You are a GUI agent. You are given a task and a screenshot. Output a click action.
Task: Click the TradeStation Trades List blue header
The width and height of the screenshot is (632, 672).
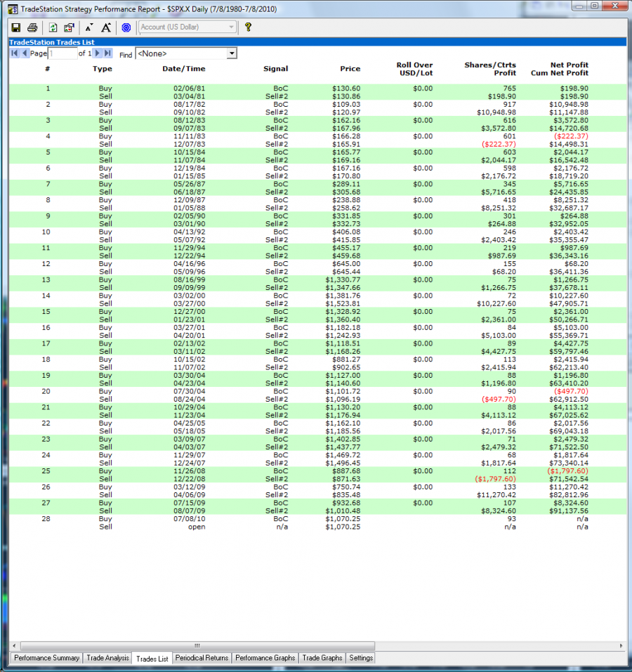pyautogui.click(x=317, y=42)
